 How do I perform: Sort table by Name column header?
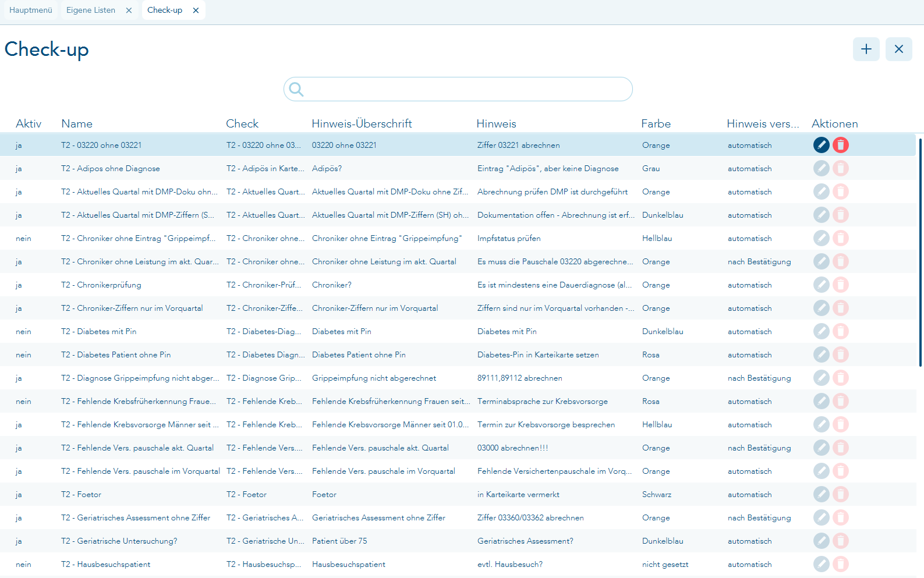(x=77, y=123)
